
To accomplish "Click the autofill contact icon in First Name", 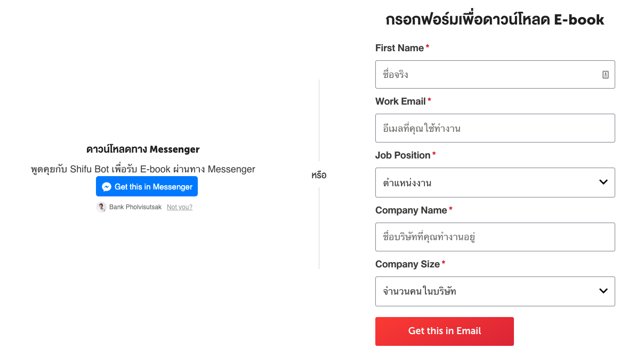I will (x=605, y=75).
